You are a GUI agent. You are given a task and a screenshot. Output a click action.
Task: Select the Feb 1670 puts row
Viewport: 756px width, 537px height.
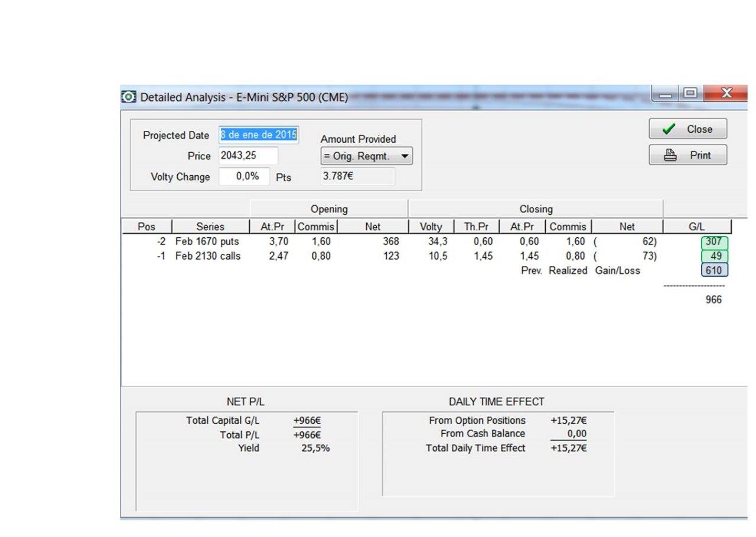tap(426, 241)
